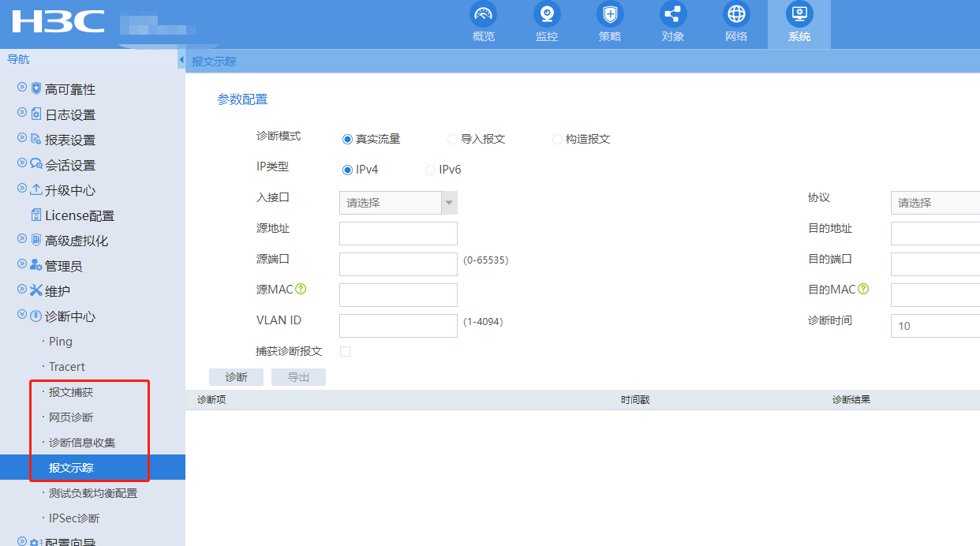Click the 目的MAC help question icon
Screen dimensions: 980x546
click(863, 289)
